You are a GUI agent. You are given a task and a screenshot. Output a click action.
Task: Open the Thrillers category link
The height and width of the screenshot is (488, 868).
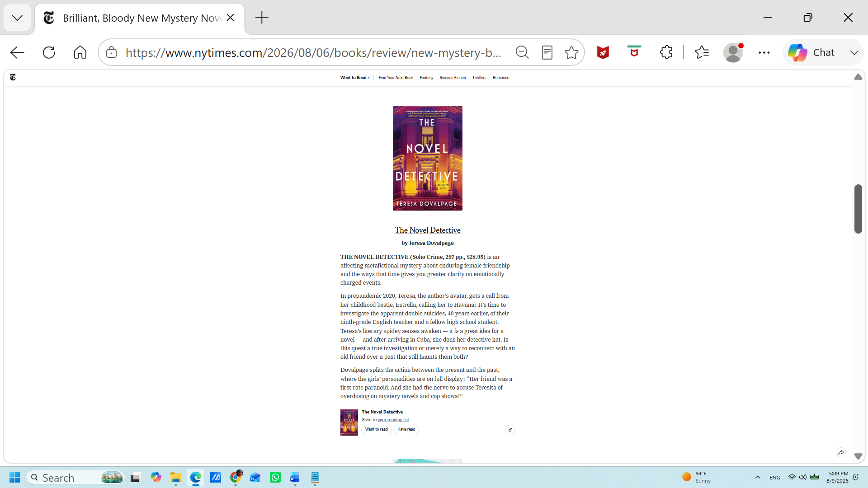(479, 78)
